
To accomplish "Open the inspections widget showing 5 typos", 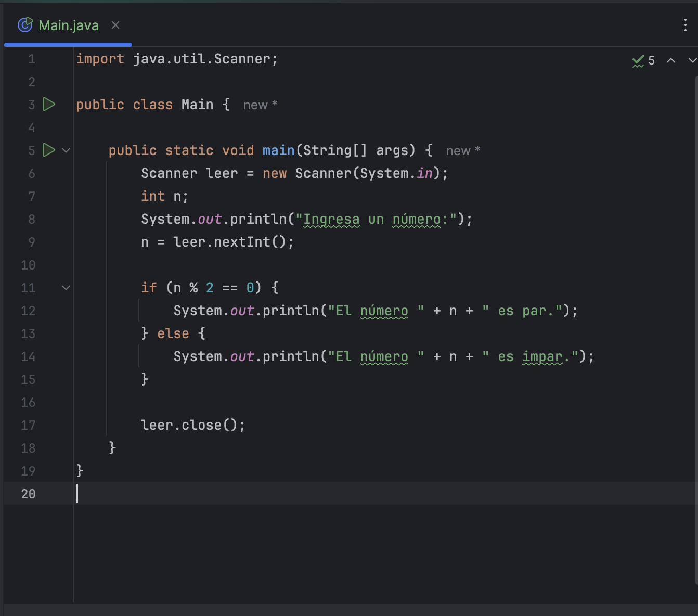I will [643, 60].
